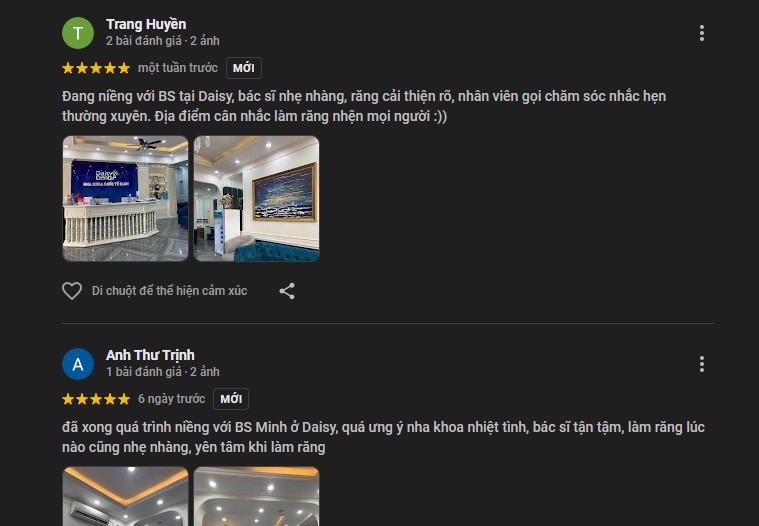759x526 pixels.
Task: Click '2 bài đánh giá · 2 ảnh' contributor info
Action: (x=163, y=41)
